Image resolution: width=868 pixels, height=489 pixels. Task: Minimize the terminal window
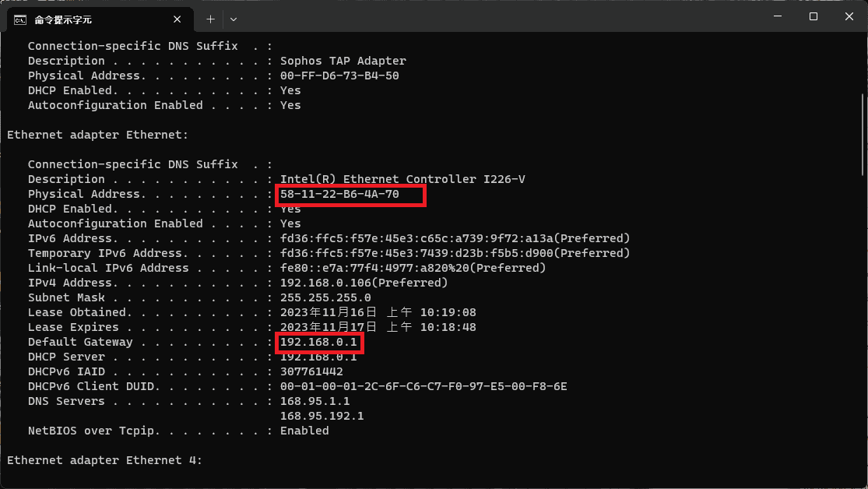tap(776, 16)
